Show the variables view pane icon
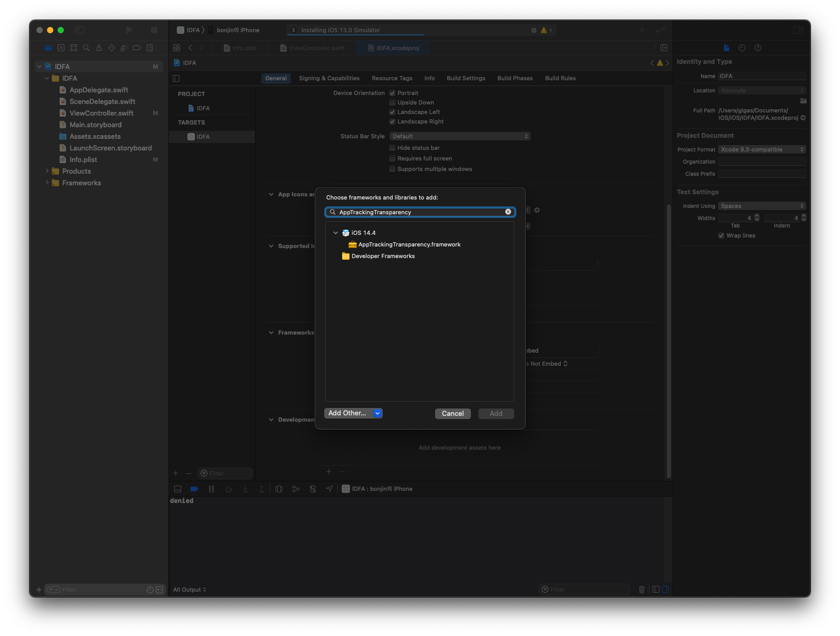This screenshot has height=636, width=840. (x=656, y=590)
